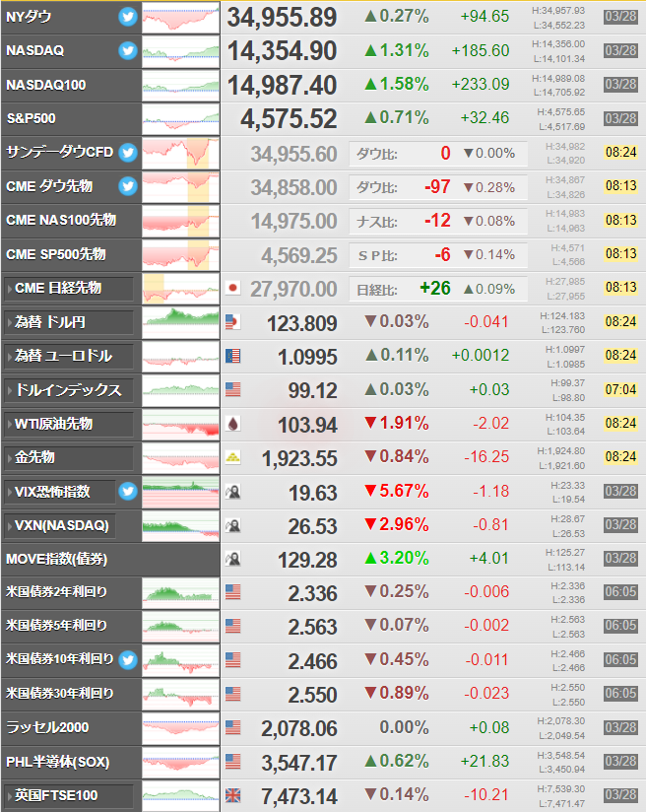Click the oil drop icon for WTI原油先物

(x=233, y=424)
